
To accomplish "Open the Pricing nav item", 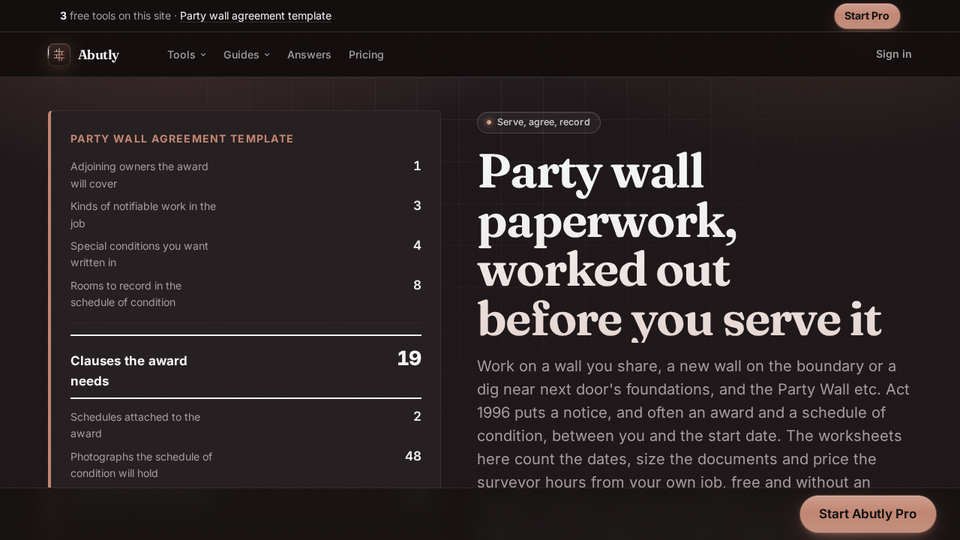I will pyautogui.click(x=366, y=54).
